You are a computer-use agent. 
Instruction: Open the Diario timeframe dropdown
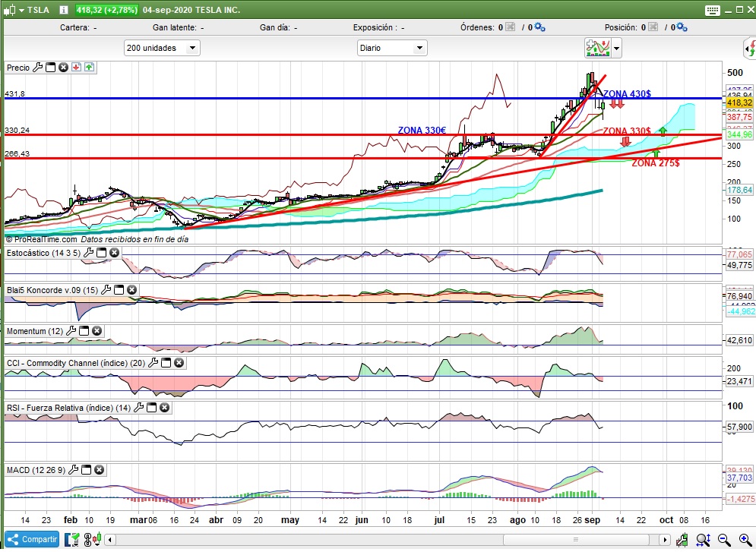[x=392, y=48]
